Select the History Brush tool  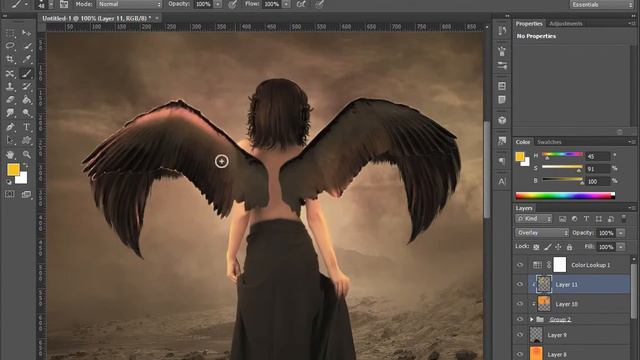click(x=27, y=87)
